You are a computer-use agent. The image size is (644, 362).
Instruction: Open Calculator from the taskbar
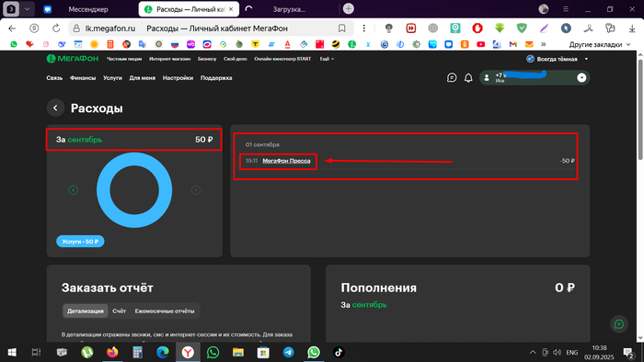pyautogui.click(x=137, y=352)
